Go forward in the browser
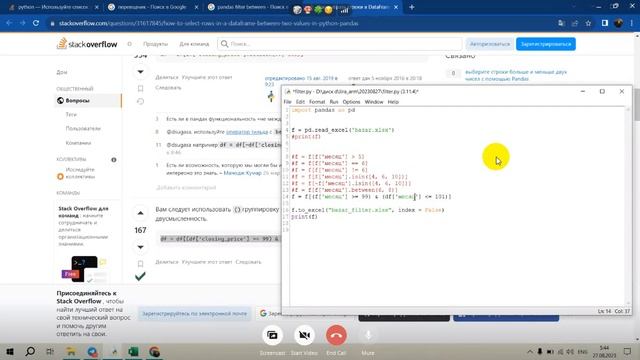The height and width of the screenshot is (360, 640). coord(22,23)
